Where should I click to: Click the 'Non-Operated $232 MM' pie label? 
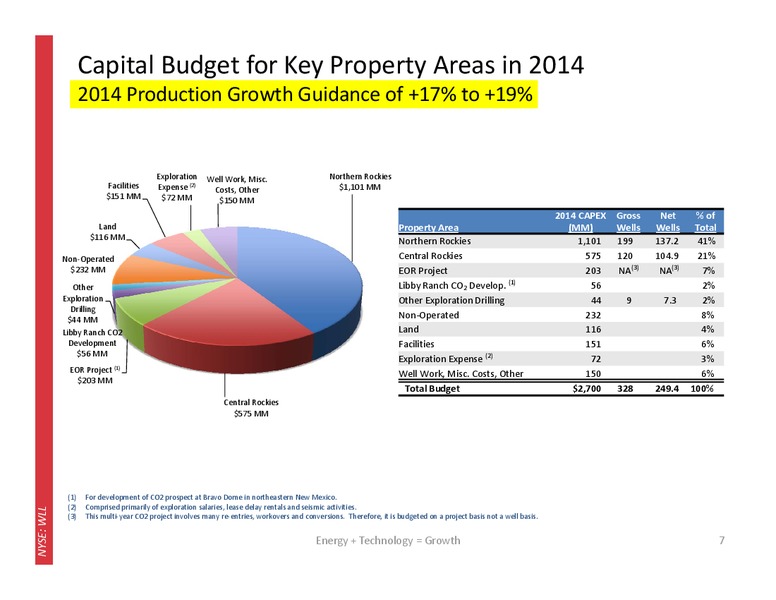[x=88, y=264]
